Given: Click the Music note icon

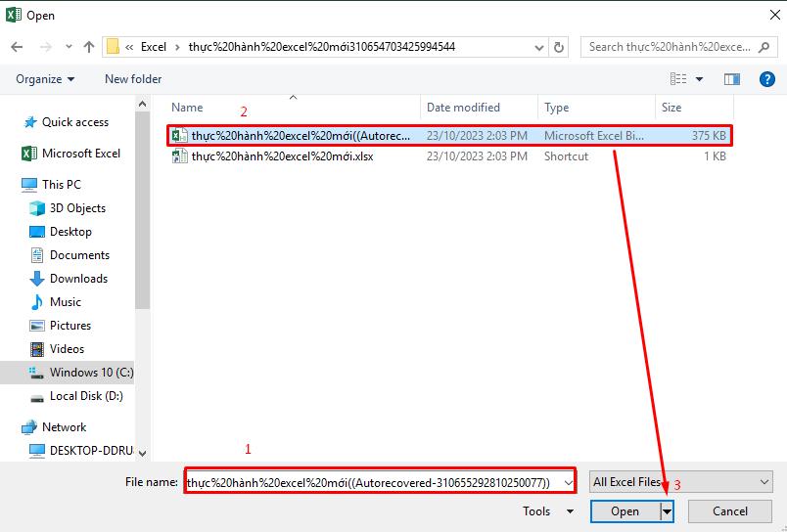Looking at the screenshot, I should (x=37, y=302).
